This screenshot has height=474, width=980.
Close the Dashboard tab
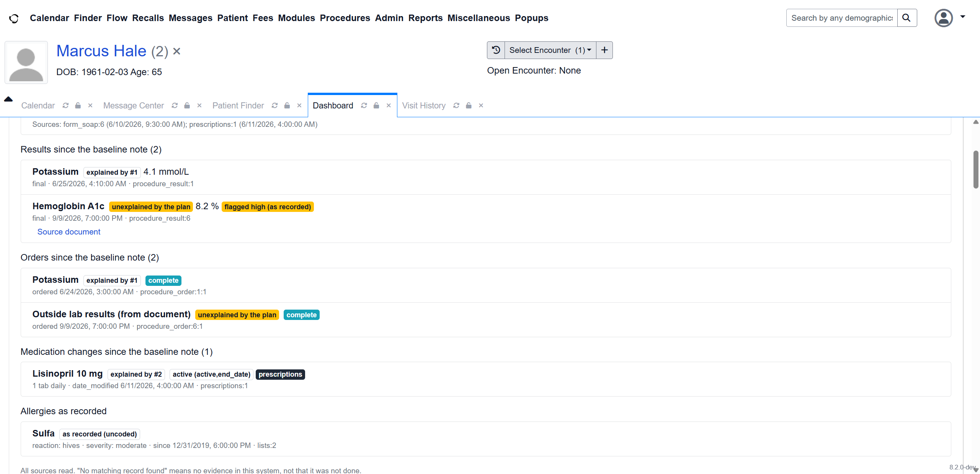pos(389,105)
